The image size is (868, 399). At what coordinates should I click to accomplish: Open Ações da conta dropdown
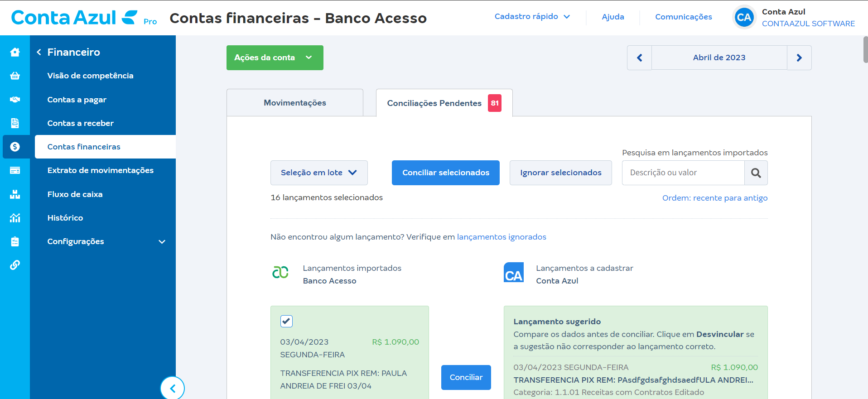pyautogui.click(x=275, y=58)
